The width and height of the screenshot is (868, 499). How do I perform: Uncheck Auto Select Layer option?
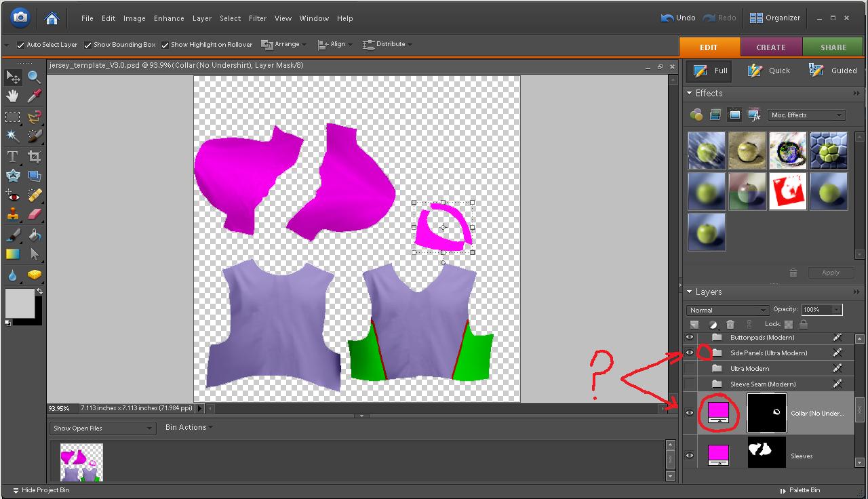pos(21,45)
